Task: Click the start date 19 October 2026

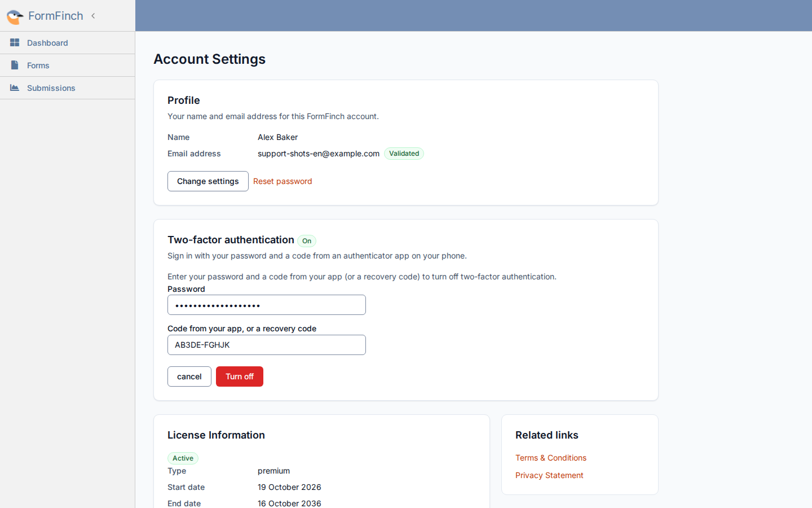Action: (x=290, y=487)
